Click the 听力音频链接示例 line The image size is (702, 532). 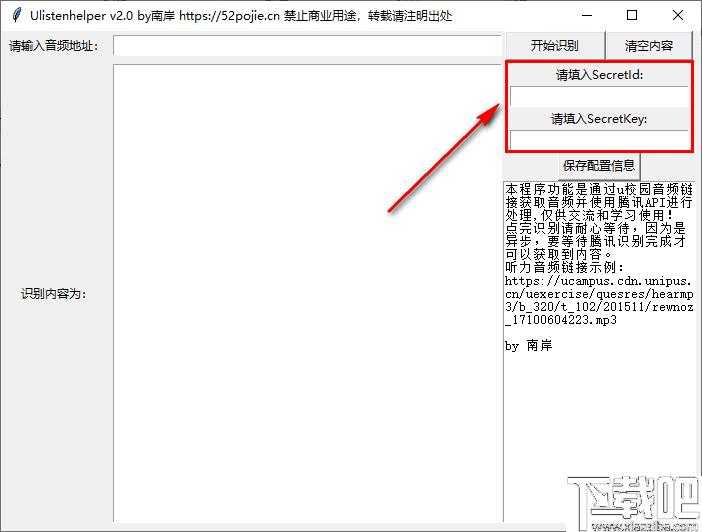(x=564, y=267)
